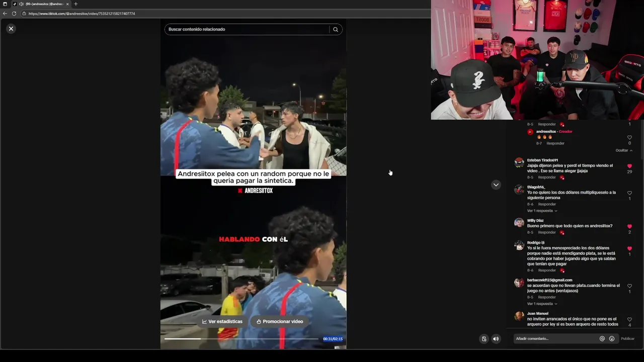This screenshot has height=362, width=644.
Task: Open Juan Manuel's profile avatar
Action: coord(519,316)
